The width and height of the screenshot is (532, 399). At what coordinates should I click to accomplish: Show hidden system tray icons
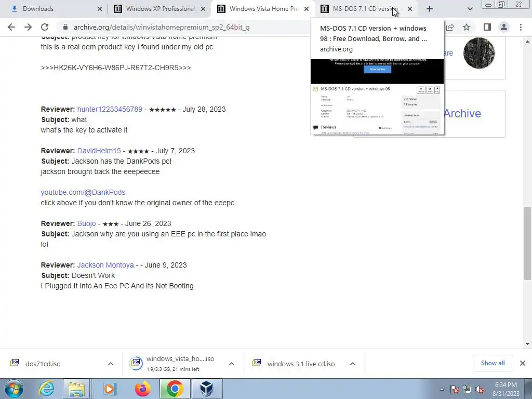(442, 389)
